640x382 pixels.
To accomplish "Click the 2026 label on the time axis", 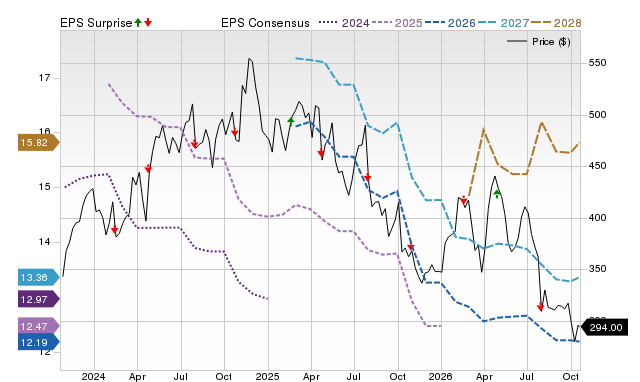I will pyautogui.click(x=440, y=376).
